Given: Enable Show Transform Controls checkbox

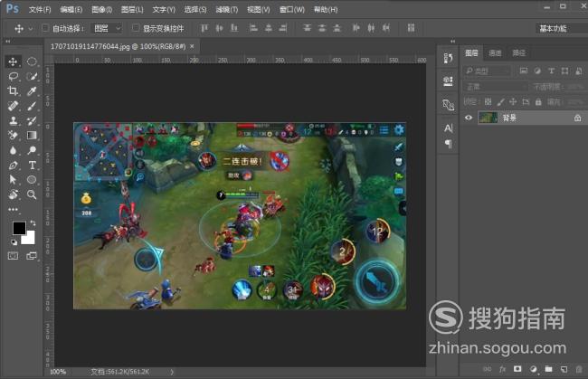Looking at the screenshot, I should pos(136,28).
